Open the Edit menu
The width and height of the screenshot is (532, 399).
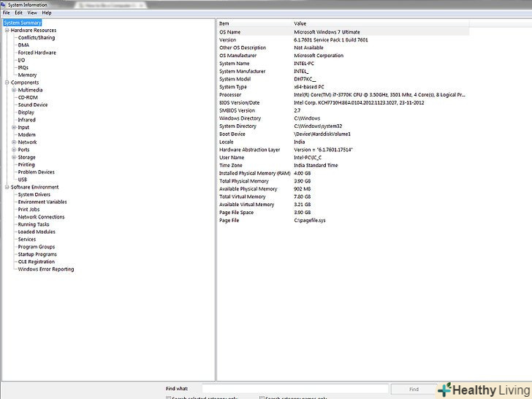(x=18, y=13)
